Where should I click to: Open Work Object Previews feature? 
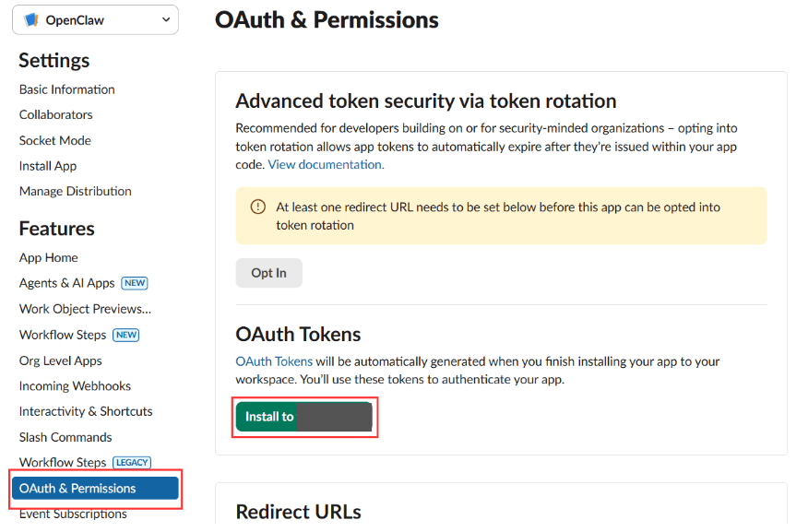pos(85,309)
